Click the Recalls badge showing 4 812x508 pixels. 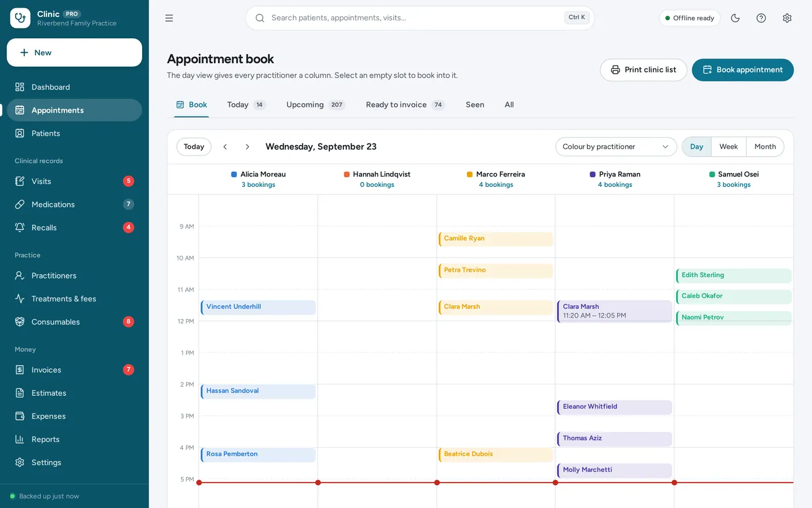(x=129, y=228)
